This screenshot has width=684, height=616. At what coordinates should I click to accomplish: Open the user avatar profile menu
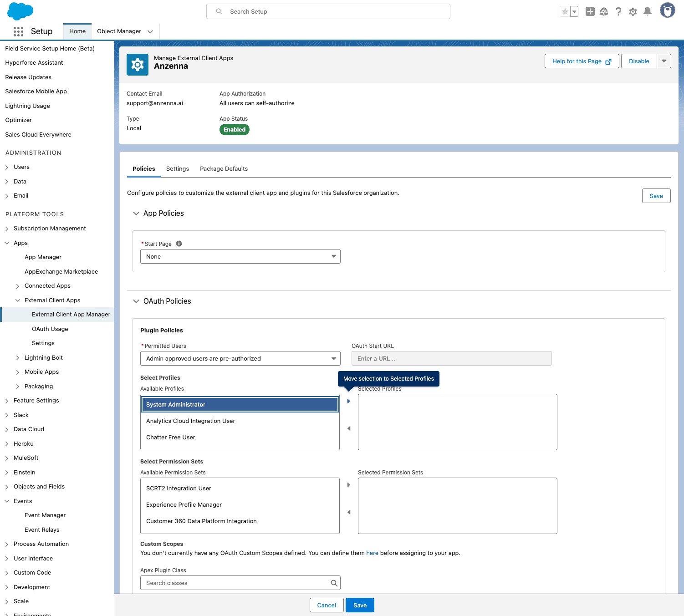click(667, 11)
